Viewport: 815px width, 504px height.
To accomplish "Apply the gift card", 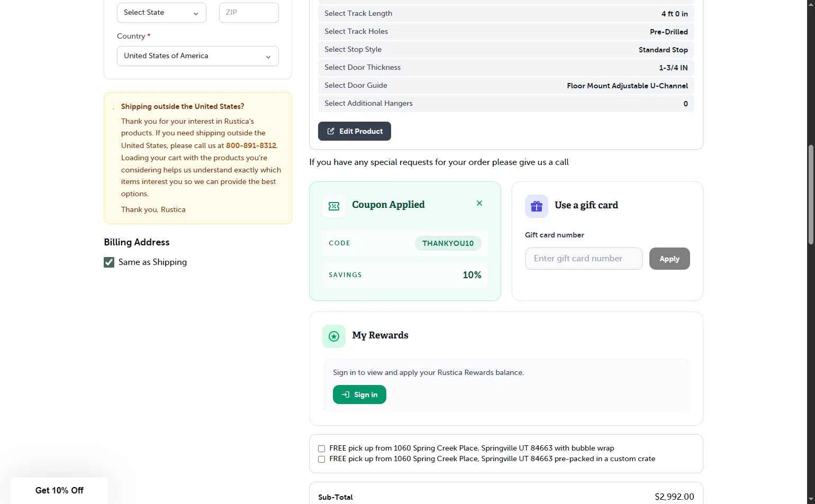I will click(669, 259).
